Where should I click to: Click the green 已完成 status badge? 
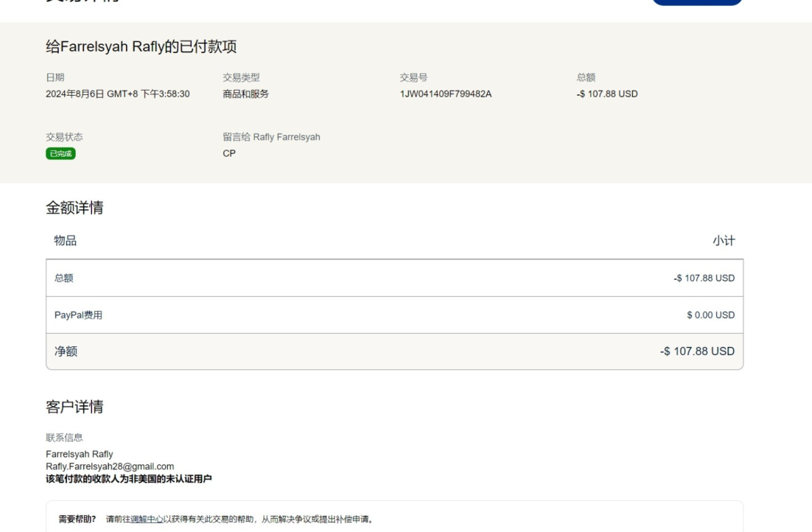coord(60,153)
